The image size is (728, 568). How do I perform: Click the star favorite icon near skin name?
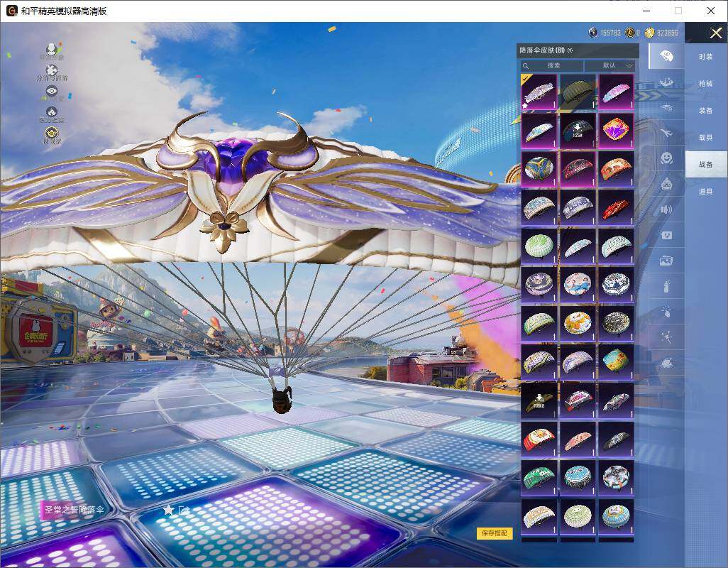pos(168,510)
